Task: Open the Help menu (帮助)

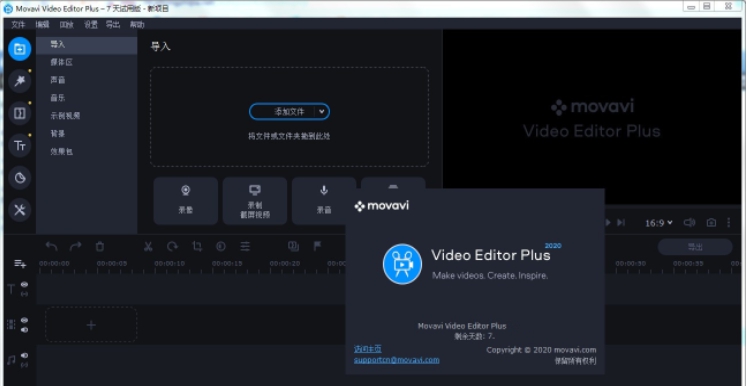Action: [x=137, y=25]
